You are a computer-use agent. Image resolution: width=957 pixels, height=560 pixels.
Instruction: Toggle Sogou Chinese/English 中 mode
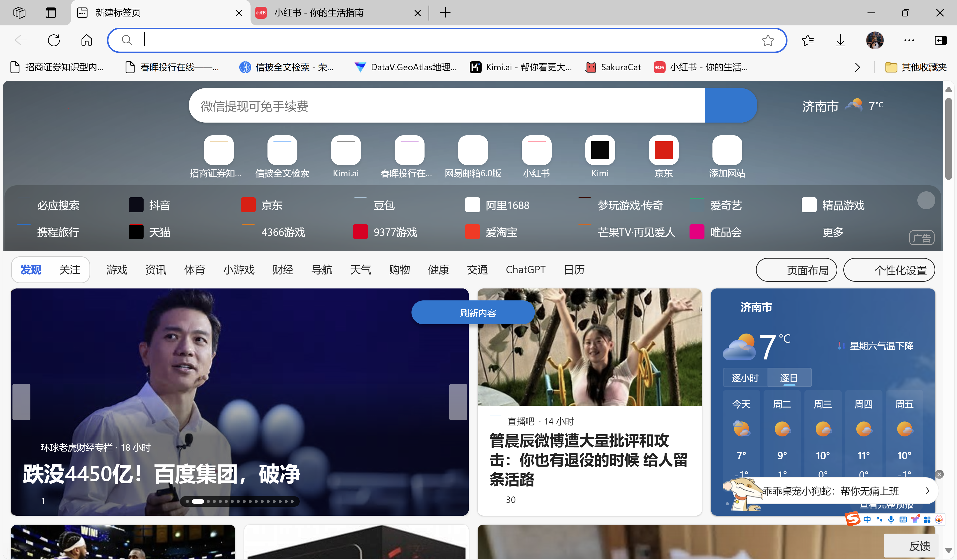(x=867, y=519)
